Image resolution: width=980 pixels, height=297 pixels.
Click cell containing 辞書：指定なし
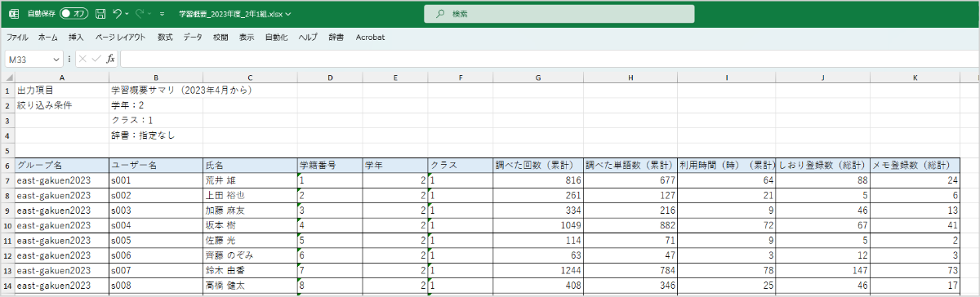[155, 135]
